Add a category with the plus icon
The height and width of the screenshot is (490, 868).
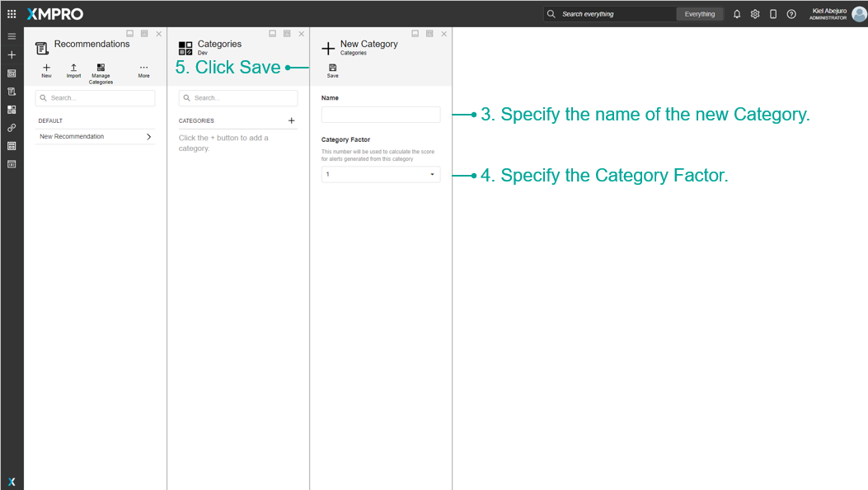point(292,120)
